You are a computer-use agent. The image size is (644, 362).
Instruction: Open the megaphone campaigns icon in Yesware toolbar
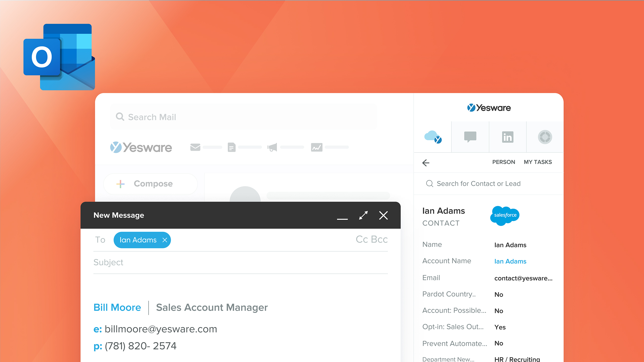coord(272,147)
